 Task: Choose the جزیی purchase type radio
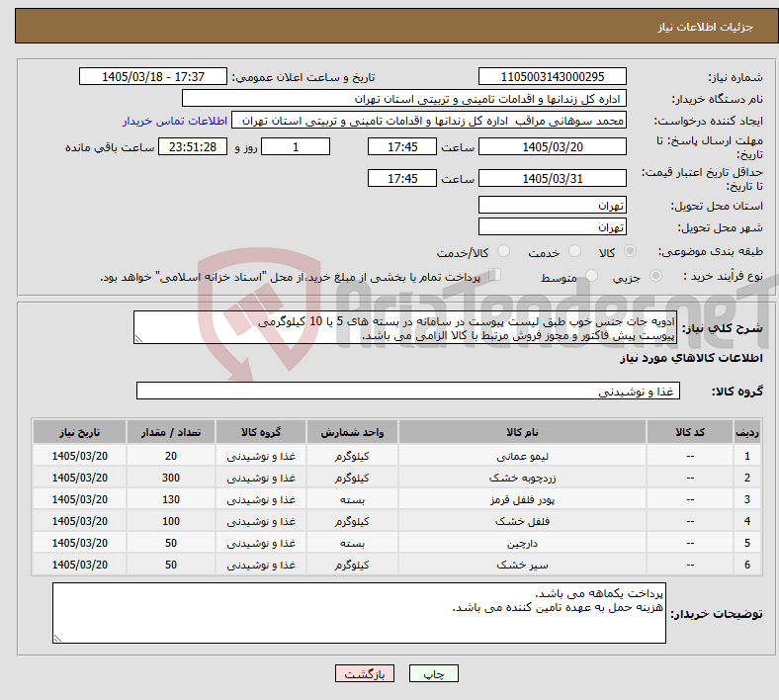655,275
